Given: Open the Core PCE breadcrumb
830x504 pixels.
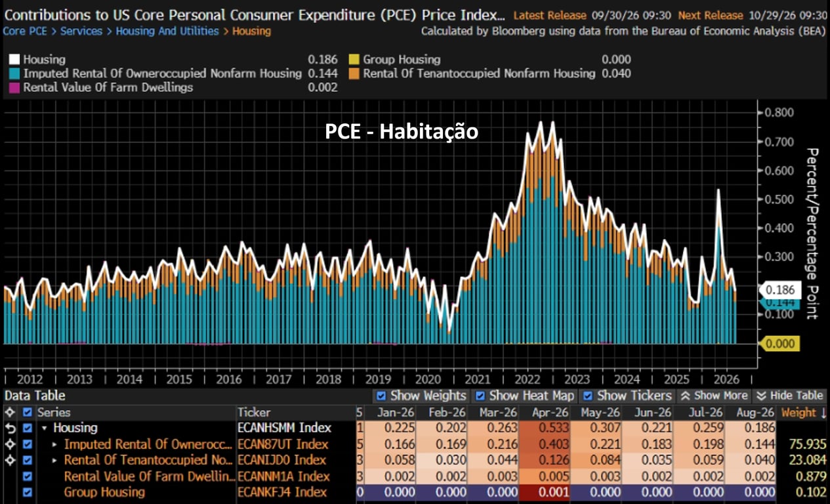Looking at the screenshot, I should point(26,31).
